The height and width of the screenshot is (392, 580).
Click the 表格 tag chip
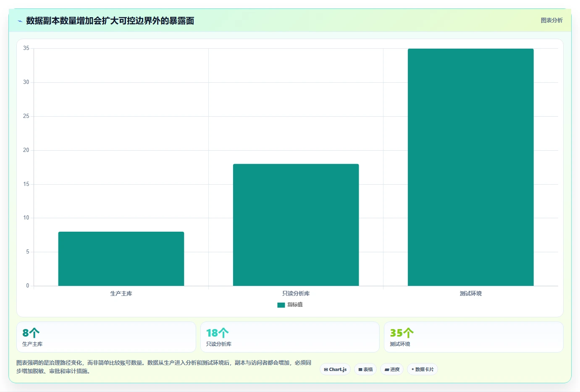[x=365, y=369]
